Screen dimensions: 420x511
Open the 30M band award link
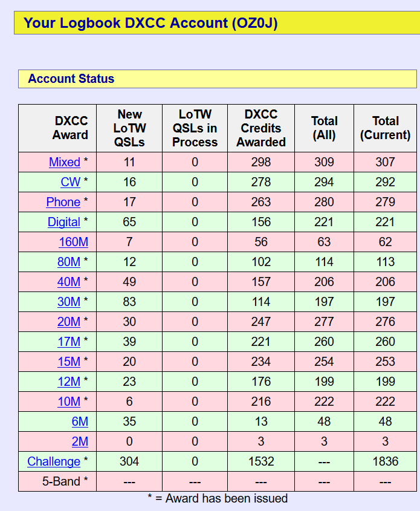[69, 302]
